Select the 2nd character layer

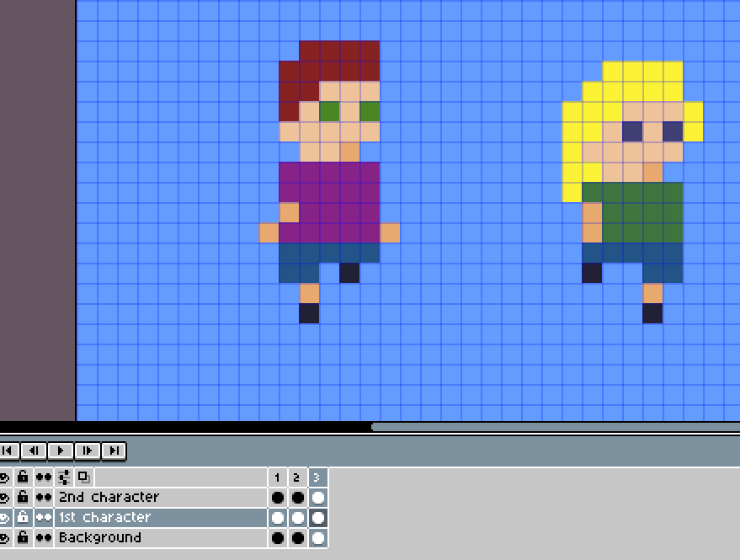161,497
